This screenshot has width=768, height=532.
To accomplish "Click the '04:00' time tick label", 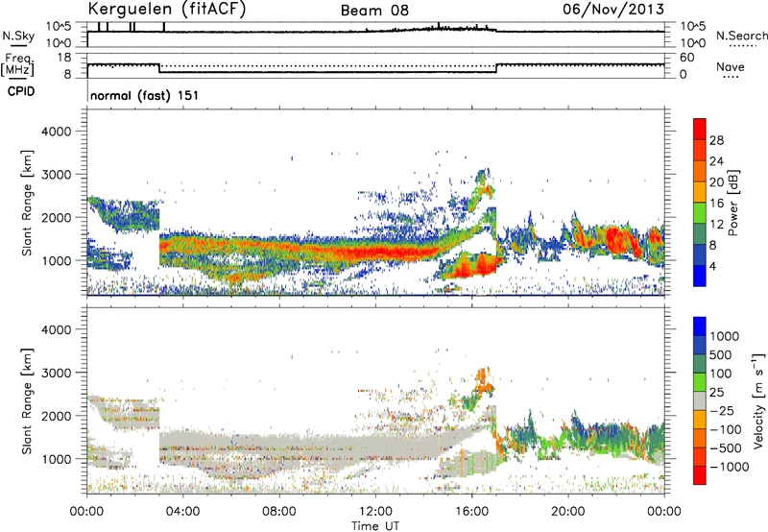I will click(182, 512).
